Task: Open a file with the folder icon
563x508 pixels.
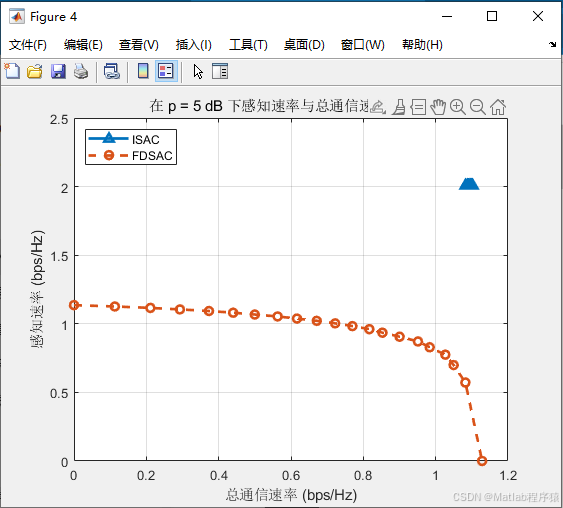Action: pyautogui.click(x=35, y=71)
